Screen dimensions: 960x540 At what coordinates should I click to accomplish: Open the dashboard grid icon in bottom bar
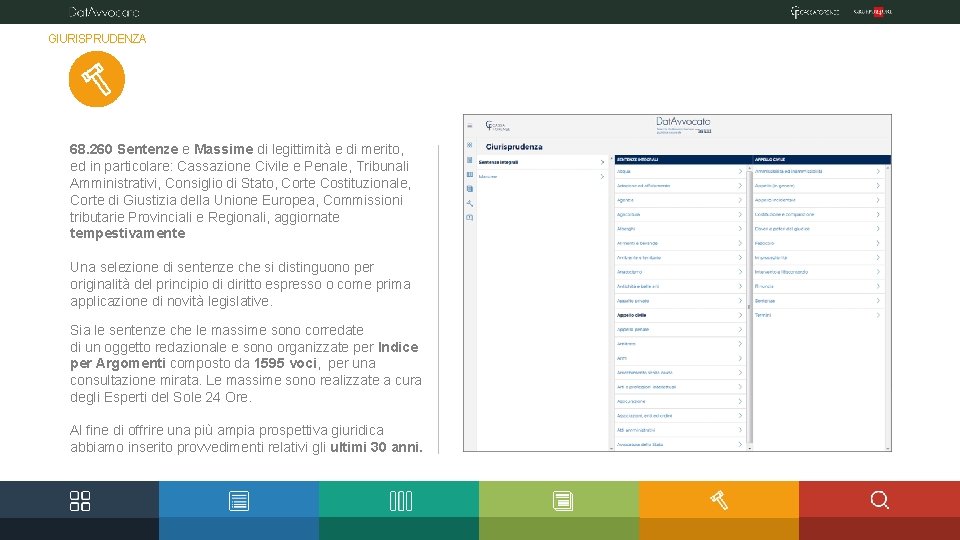80,501
